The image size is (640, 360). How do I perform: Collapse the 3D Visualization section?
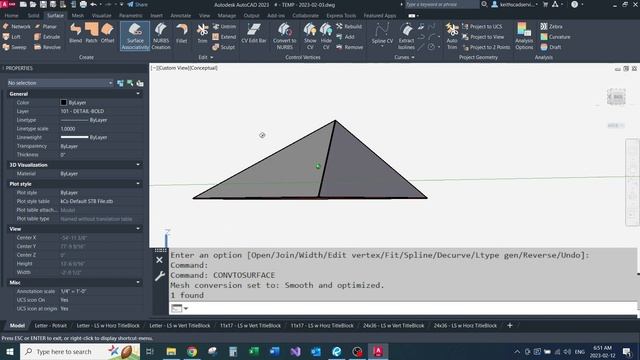(x=138, y=165)
